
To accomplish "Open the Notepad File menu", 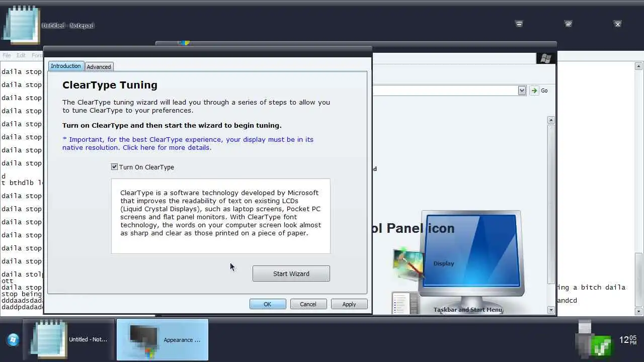I will coord(7,55).
